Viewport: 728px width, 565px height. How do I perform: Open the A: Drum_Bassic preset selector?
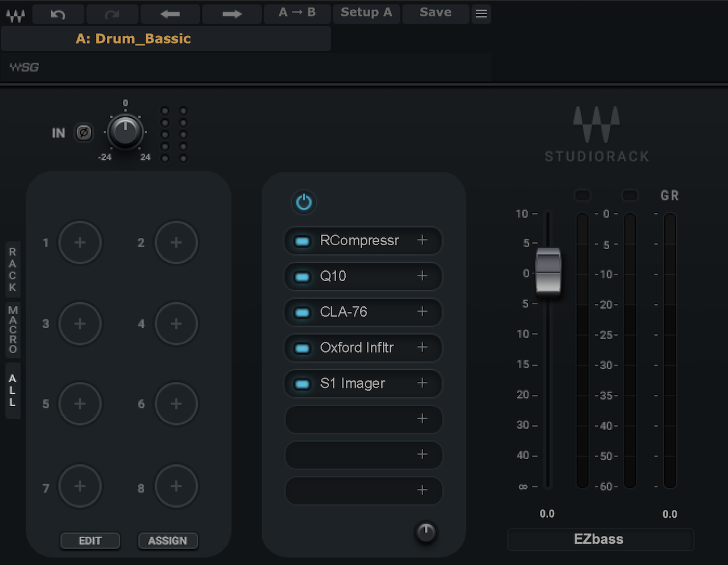click(166, 39)
